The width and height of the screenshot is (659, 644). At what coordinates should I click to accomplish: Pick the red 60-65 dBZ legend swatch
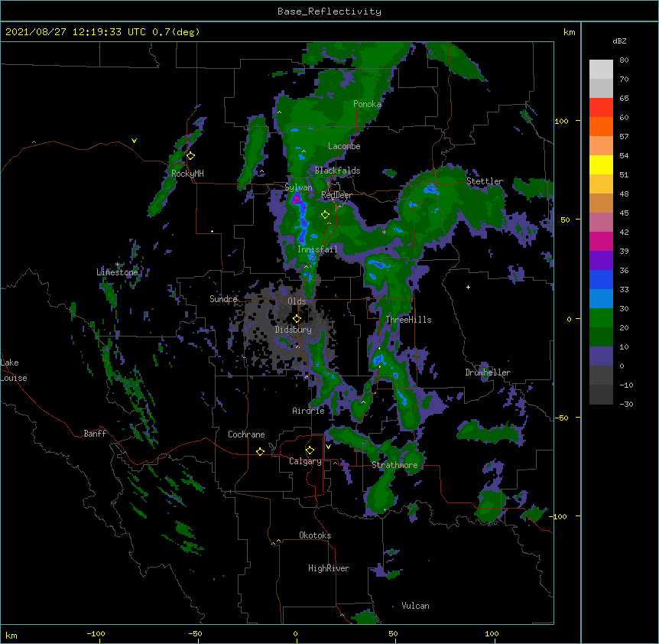coord(601,108)
